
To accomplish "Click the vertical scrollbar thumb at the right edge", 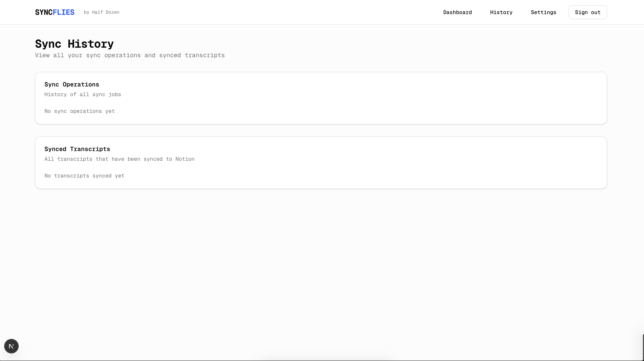I will pos(643,347).
